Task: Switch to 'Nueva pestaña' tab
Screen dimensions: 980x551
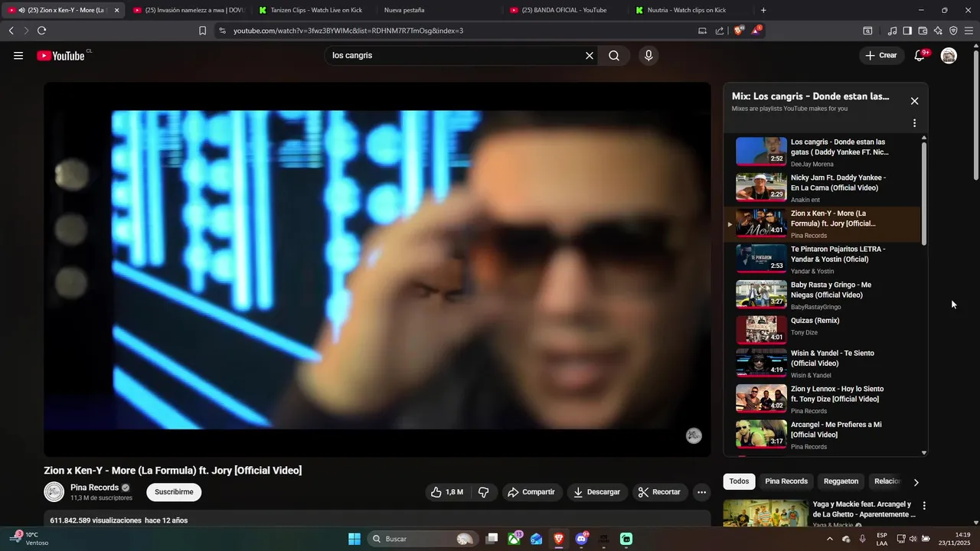Action: (x=439, y=10)
